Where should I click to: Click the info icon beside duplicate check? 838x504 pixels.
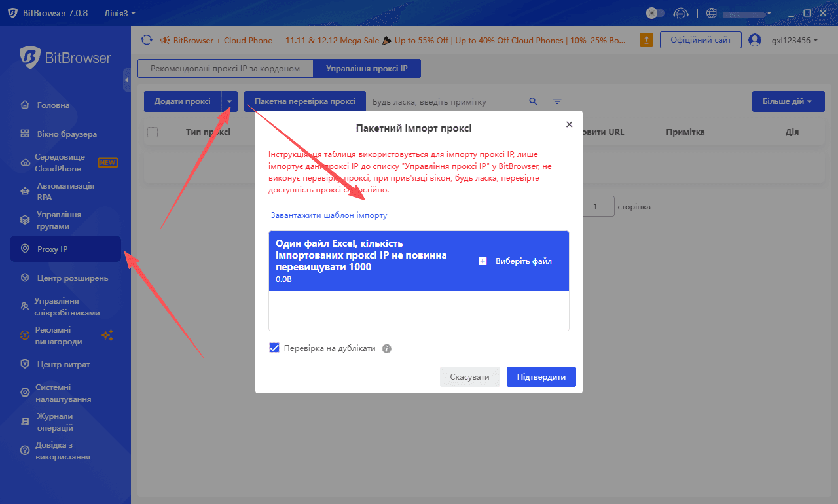click(387, 349)
